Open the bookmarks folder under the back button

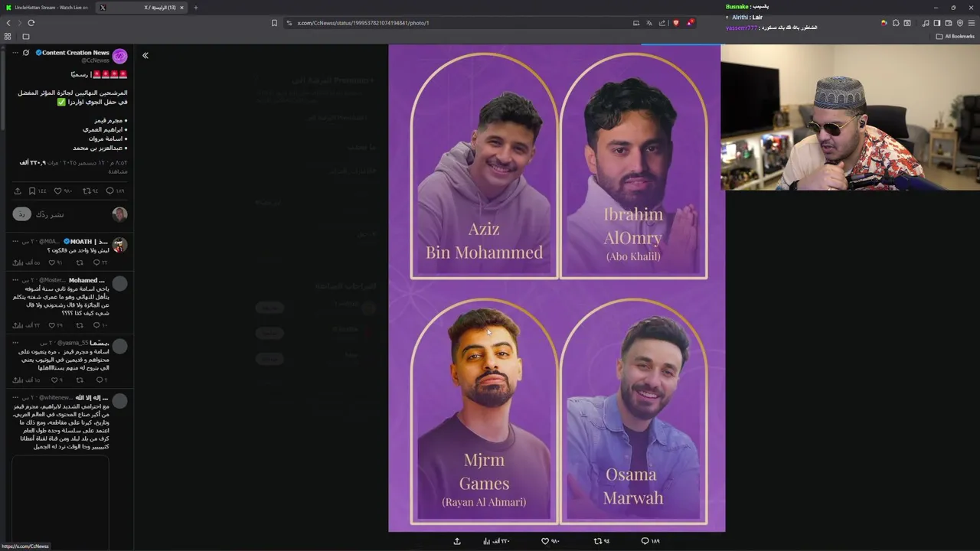tap(25, 36)
